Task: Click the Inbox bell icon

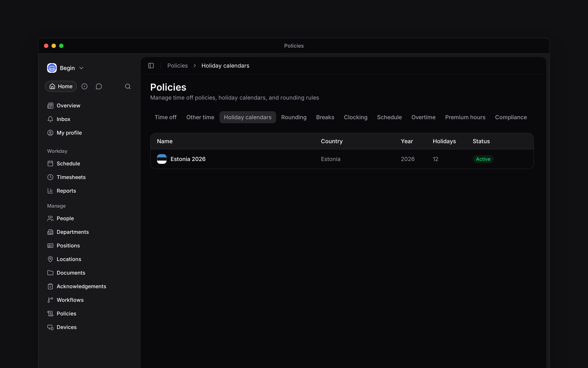Action: point(50,119)
